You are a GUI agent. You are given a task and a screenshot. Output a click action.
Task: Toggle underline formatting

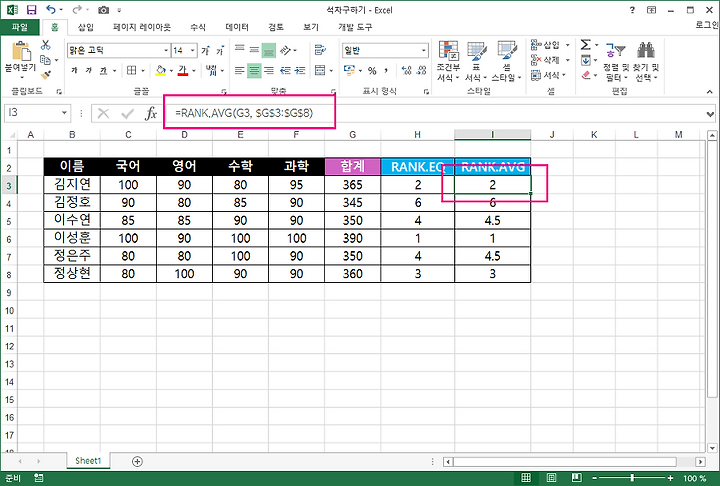(x=104, y=70)
